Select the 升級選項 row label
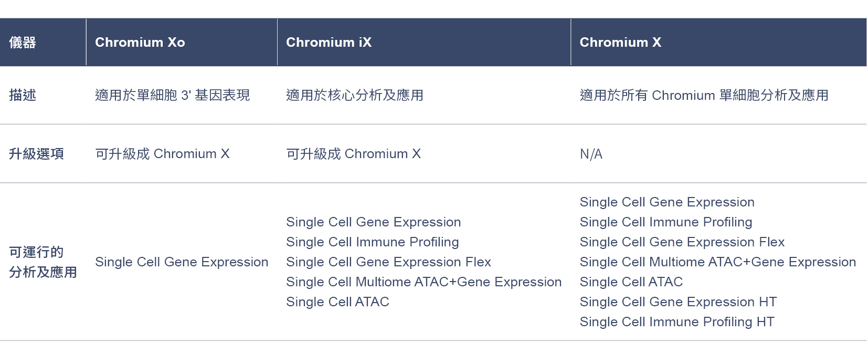This screenshot has width=868, height=363. click(36, 154)
